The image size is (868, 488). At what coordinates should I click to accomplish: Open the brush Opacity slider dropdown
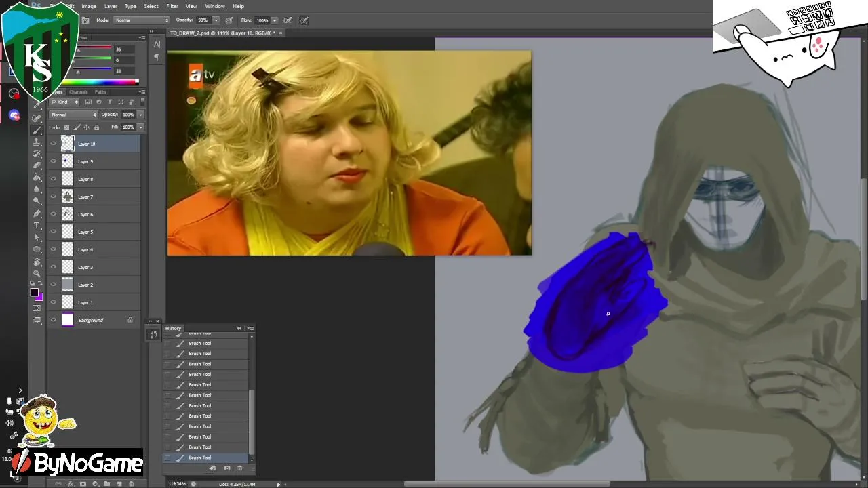(x=216, y=20)
